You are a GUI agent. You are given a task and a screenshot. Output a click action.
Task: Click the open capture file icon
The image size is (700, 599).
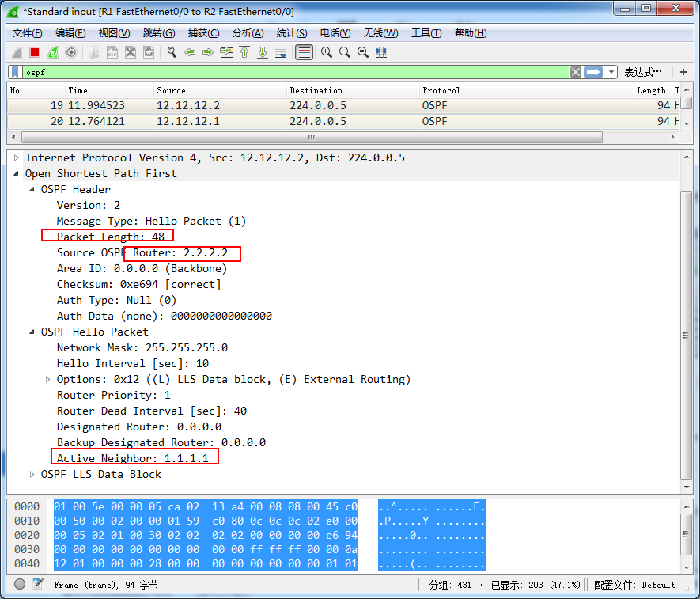93,53
